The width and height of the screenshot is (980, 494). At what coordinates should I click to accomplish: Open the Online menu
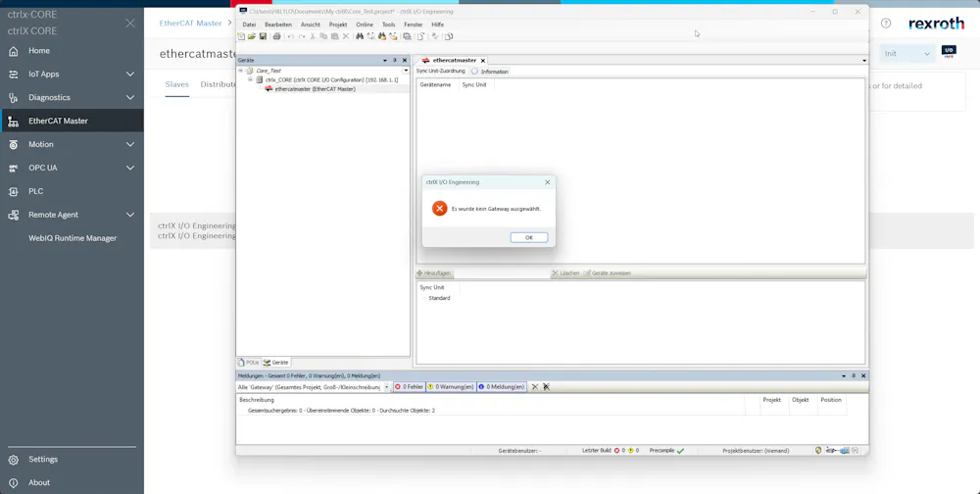coord(365,25)
